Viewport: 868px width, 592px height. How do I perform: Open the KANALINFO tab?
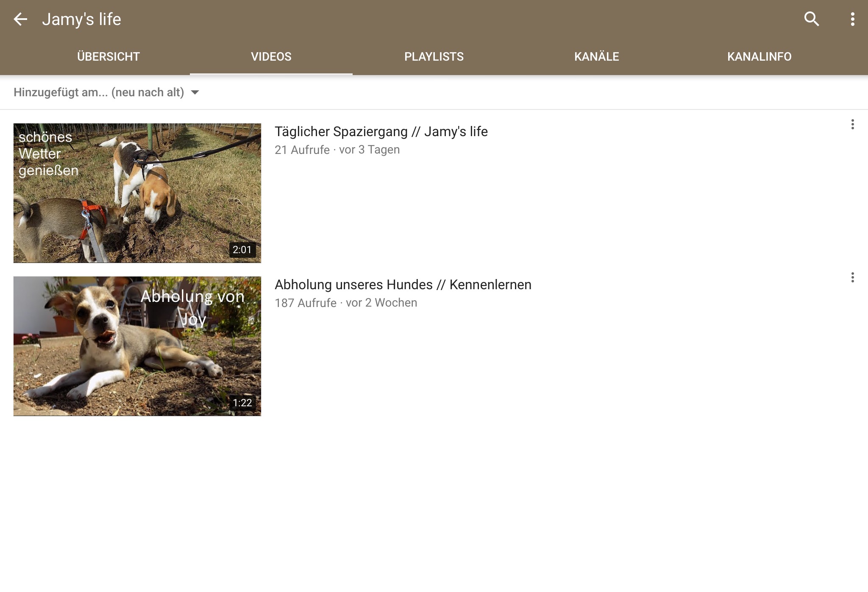click(x=759, y=56)
